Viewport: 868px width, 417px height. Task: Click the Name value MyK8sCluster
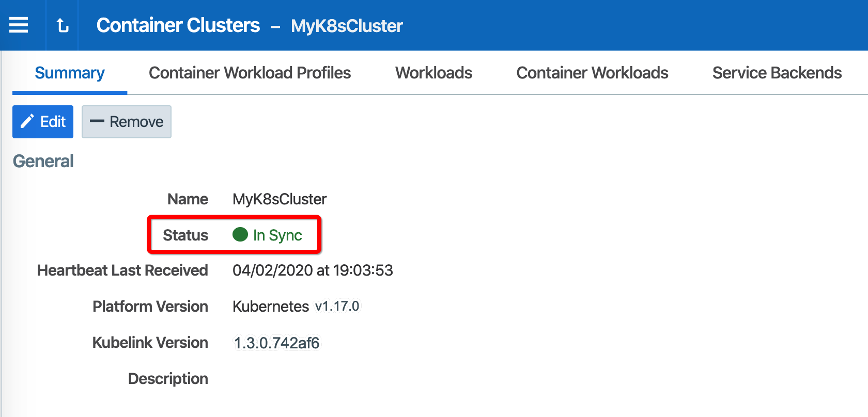[280, 199]
